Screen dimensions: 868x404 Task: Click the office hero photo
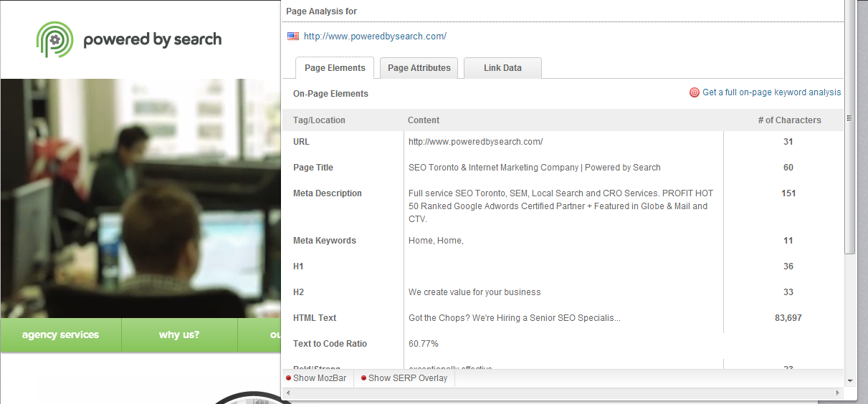coord(140,198)
